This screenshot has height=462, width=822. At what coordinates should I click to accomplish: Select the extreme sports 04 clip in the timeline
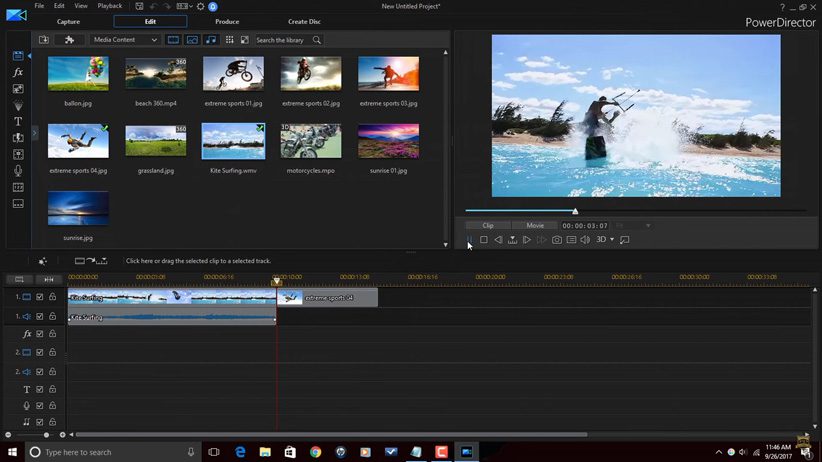(327, 297)
